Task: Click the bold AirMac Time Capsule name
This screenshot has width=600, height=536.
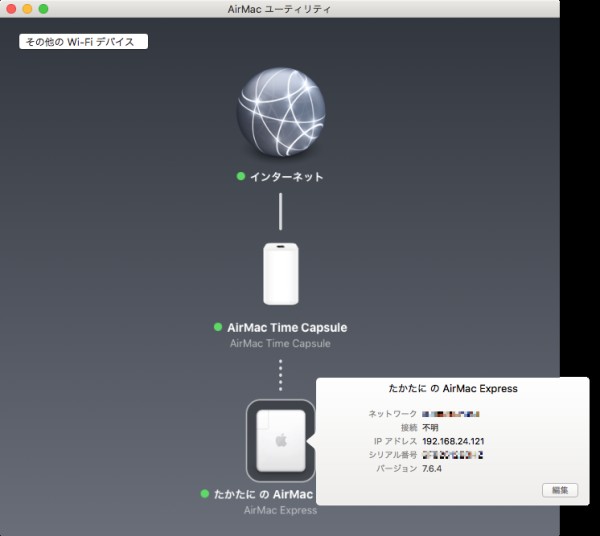Action: click(x=287, y=327)
